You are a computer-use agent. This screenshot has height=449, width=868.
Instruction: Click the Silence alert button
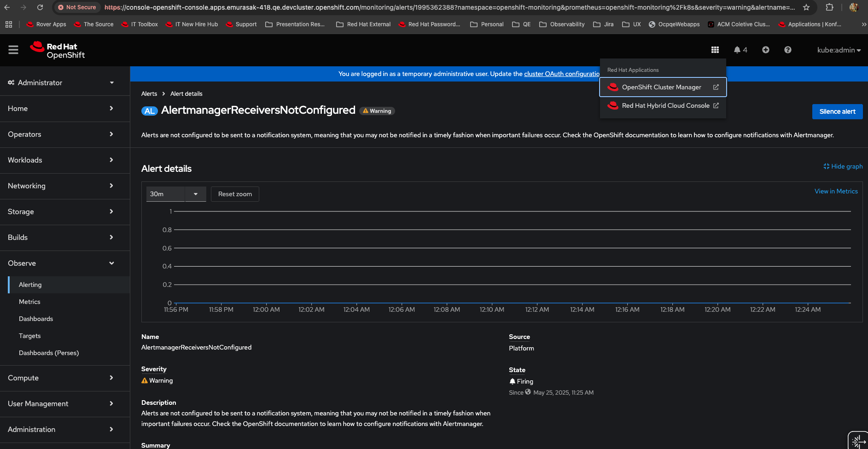(837, 111)
